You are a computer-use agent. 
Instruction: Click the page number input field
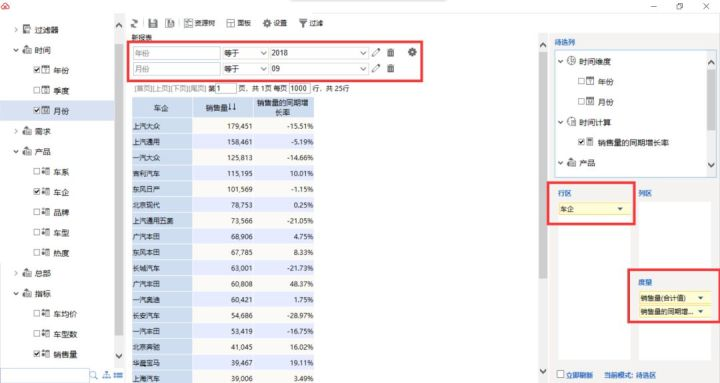(x=226, y=88)
